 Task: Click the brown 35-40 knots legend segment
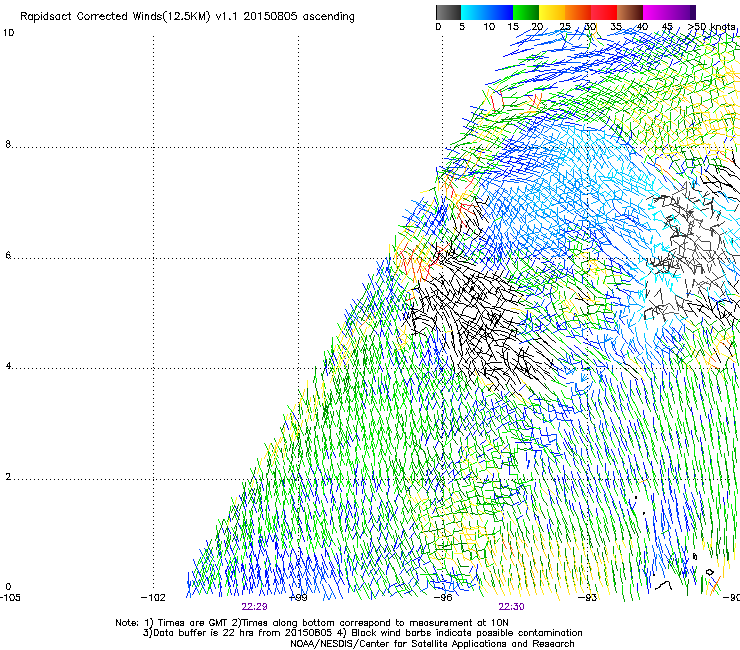630,12
